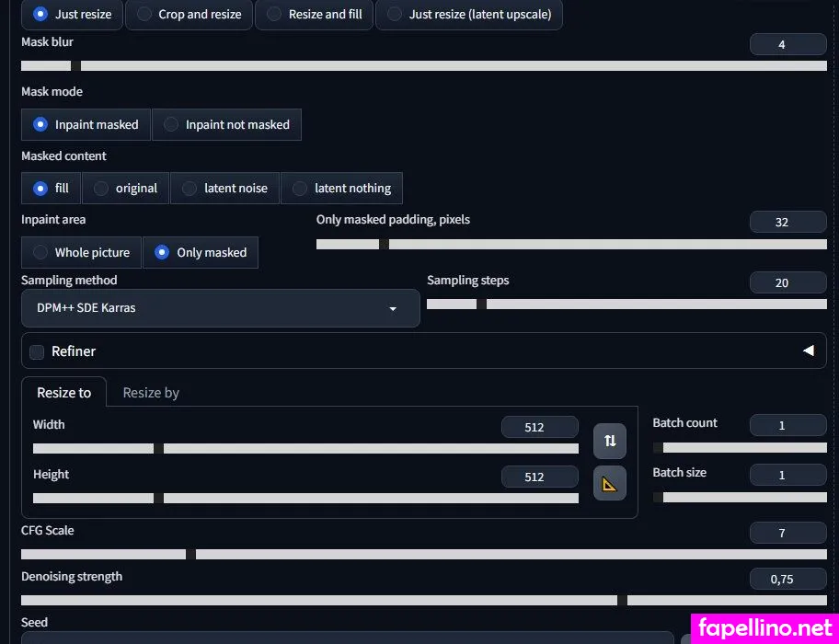Click the CFG Scale slider
This screenshot has width=839, height=644.
pos(424,554)
